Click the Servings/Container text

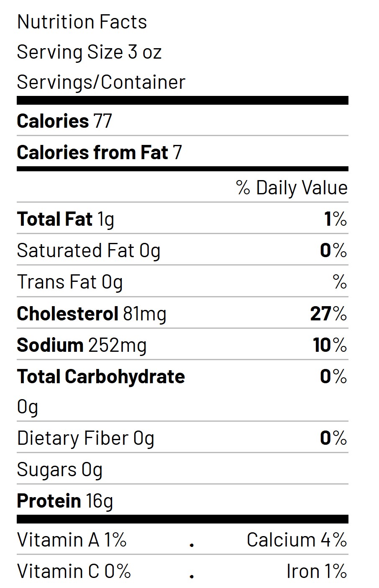click(101, 82)
